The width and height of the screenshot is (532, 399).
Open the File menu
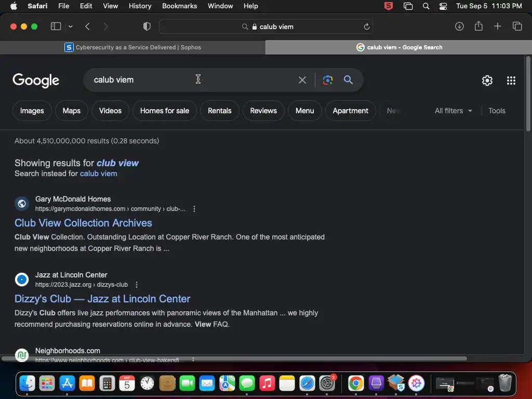point(63,6)
